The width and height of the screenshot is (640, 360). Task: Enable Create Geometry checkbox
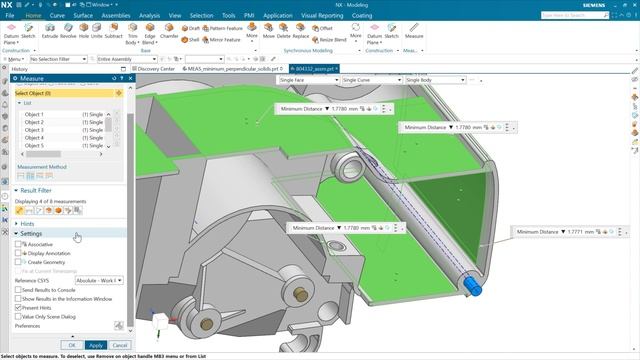tap(18, 262)
